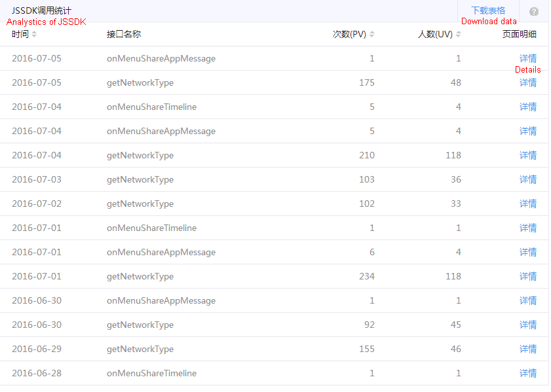Click the 人数(UV) column header text

tap(435, 34)
